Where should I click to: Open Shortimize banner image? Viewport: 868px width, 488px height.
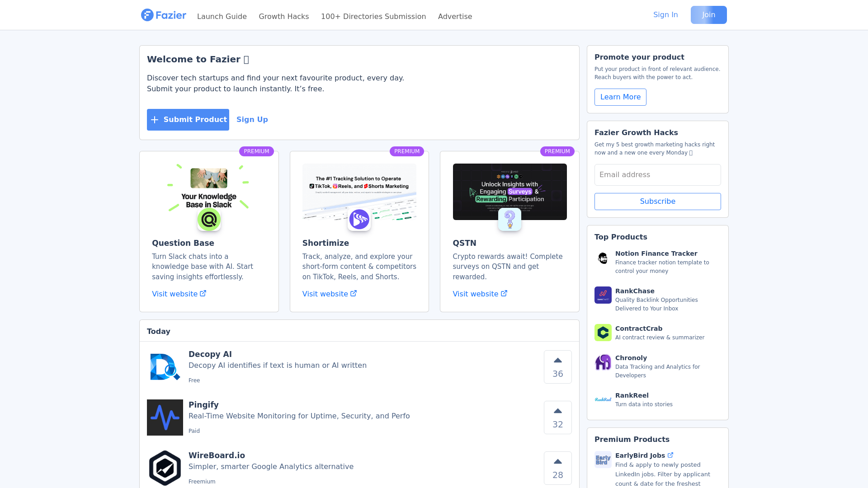[359, 192]
